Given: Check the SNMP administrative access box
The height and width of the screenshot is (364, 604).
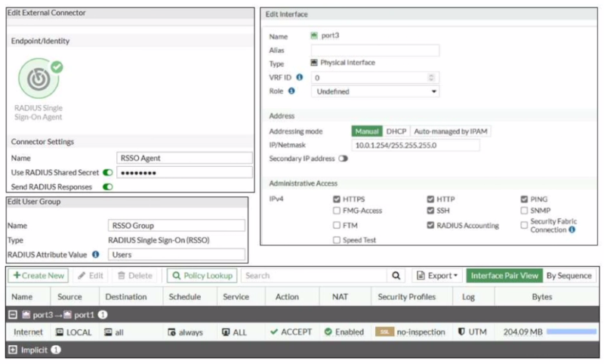Looking at the screenshot, I should click(524, 210).
